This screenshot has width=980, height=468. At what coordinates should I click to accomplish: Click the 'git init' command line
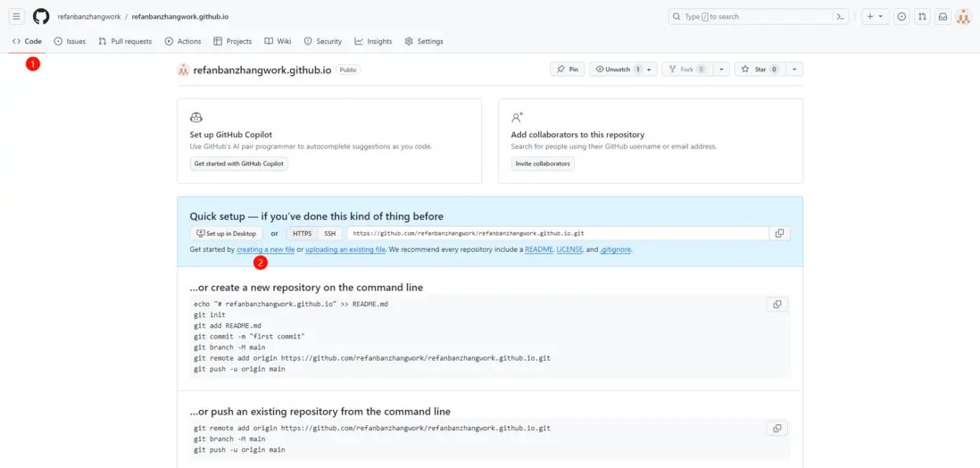pos(209,314)
